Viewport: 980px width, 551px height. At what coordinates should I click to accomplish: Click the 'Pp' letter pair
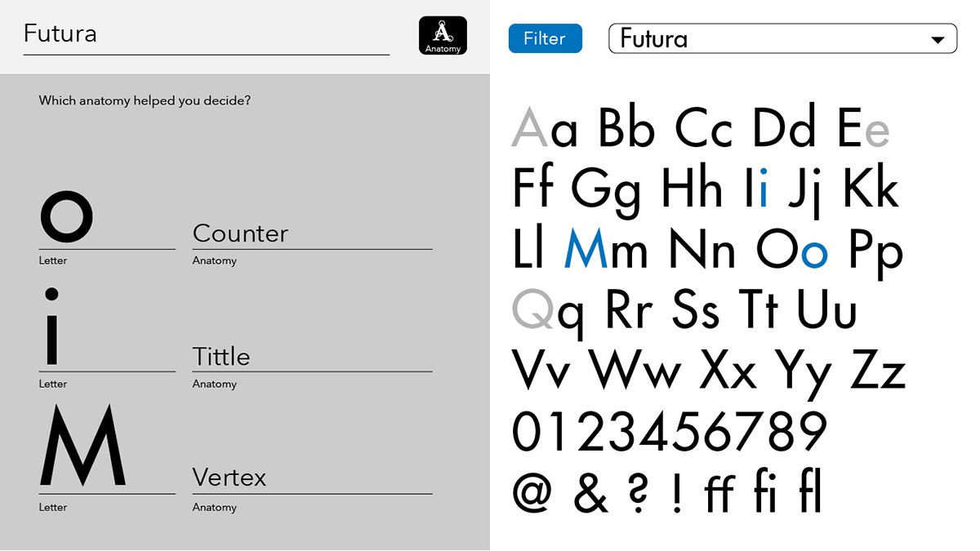[876, 255]
